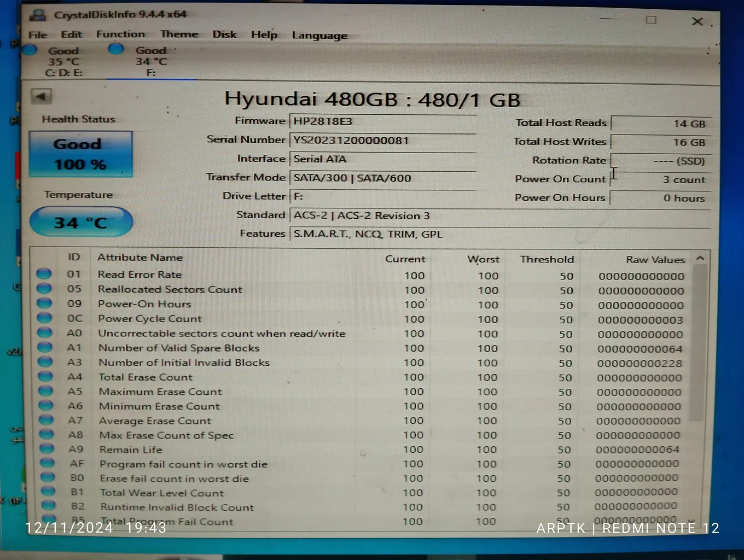Image resolution: width=744 pixels, height=560 pixels.
Task: Open the Disk menu
Action: tap(224, 34)
